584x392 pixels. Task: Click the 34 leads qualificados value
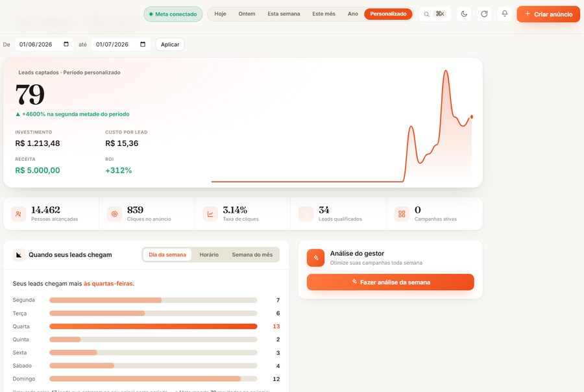click(324, 210)
